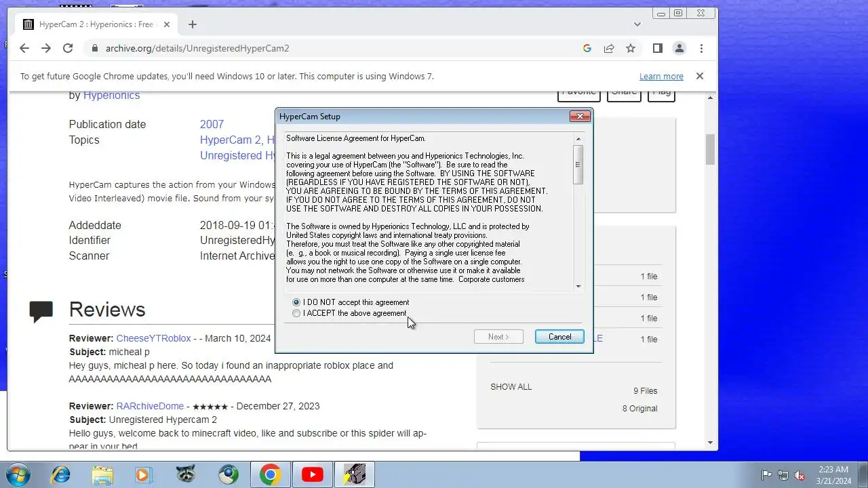Image resolution: width=868 pixels, height=488 pixels.
Task: Open the globe app icon on taskbar
Action: click(228, 474)
